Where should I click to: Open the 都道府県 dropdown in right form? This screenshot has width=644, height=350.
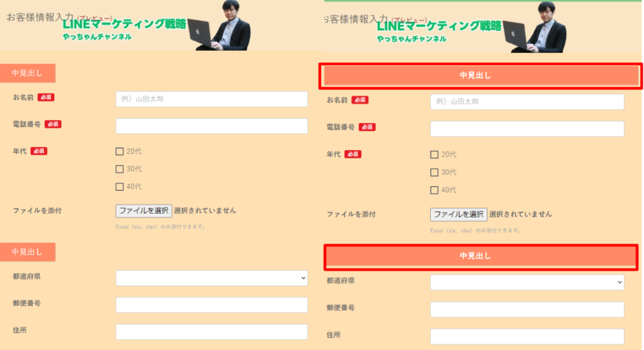tap(527, 282)
